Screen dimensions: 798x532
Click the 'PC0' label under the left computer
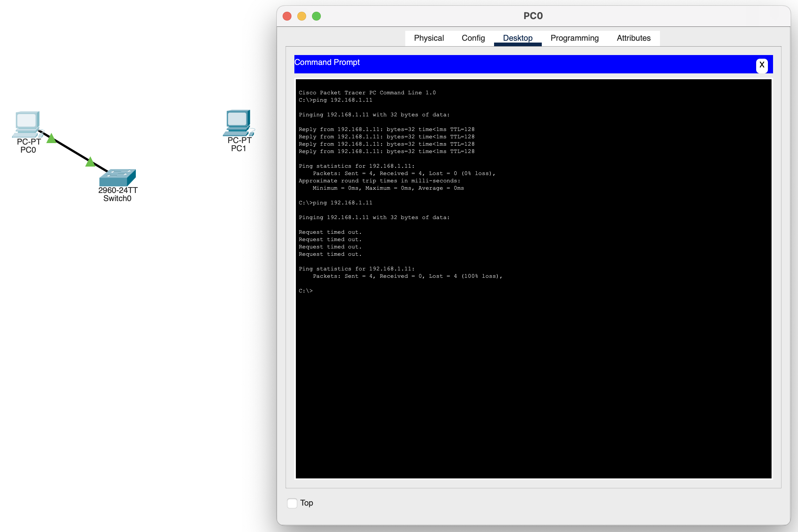(28, 150)
